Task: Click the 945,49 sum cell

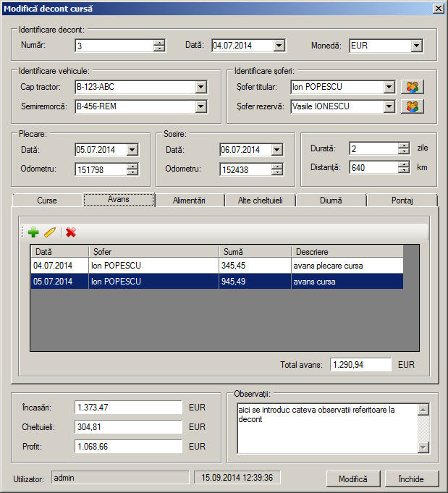Action: click(255, 282)
